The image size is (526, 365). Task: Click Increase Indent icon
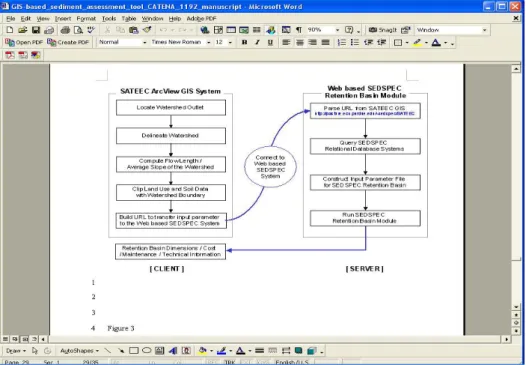[381, 43]
